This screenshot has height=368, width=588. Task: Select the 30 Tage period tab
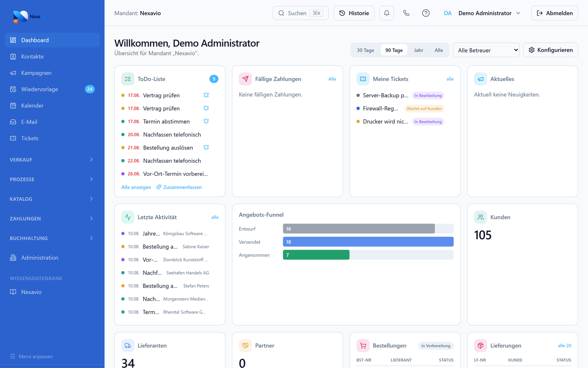pyautogui.click(x=365, y=50)
